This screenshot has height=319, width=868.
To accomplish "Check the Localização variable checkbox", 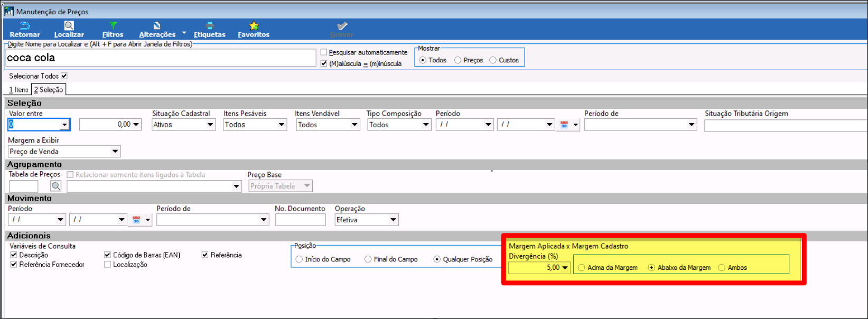I will 108,265.
